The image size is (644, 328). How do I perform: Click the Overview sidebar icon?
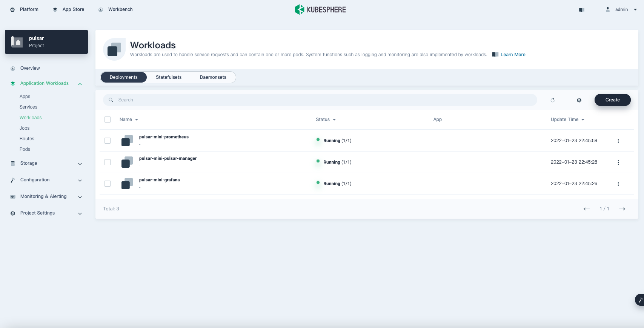point(13,69)
